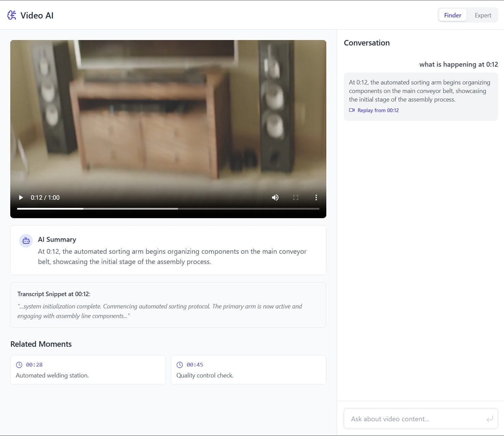Enter fullscreen using the player icon
This screenshot has height=436, width=504.
point(296,197)
